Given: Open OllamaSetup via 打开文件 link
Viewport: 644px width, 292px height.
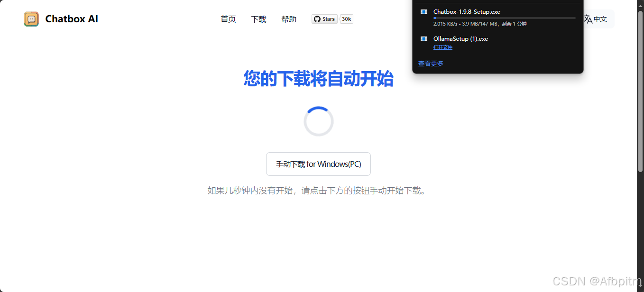Looking at the screenshot, I should point(442,47).
